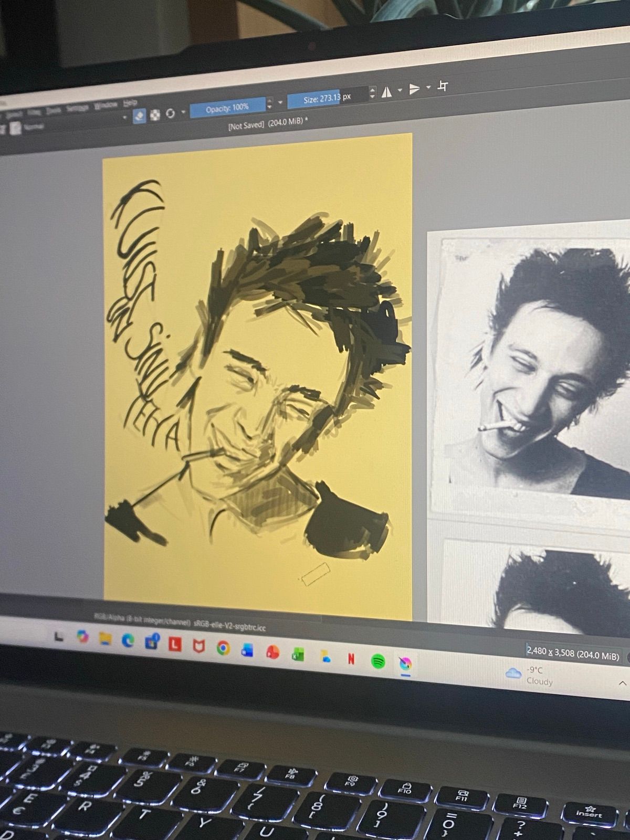This screenshot has height=840, width=630.
Task: Launch Netflix from the taskbar
Action: [351, 659]
